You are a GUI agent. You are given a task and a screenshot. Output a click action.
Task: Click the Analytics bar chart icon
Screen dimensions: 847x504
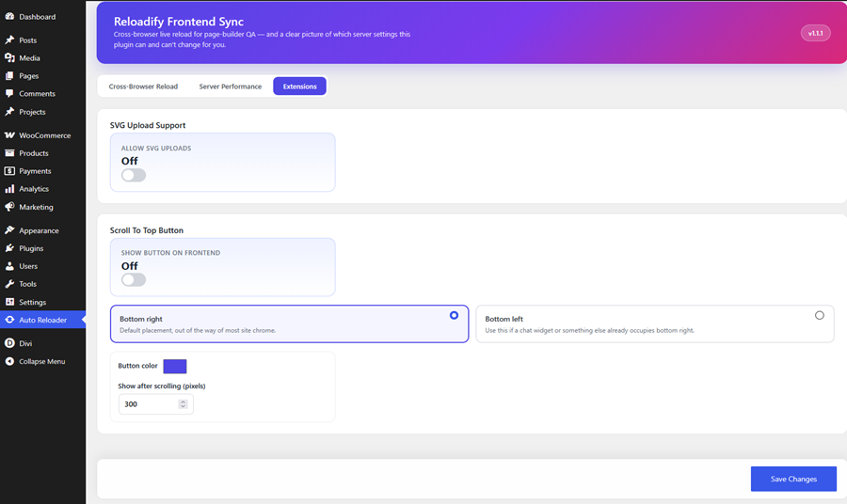click(9, 188)
